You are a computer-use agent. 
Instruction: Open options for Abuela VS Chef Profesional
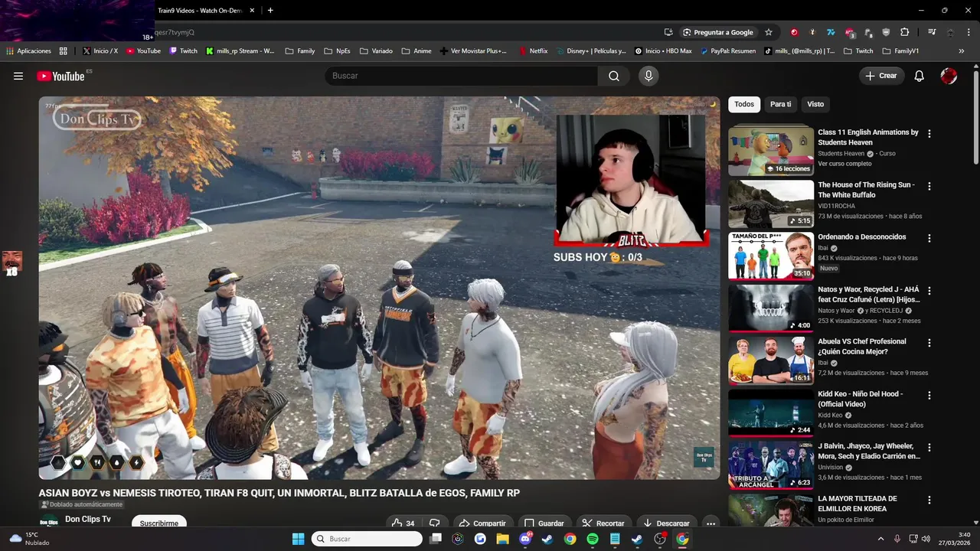pyautogui.click(x=929, y=343)
